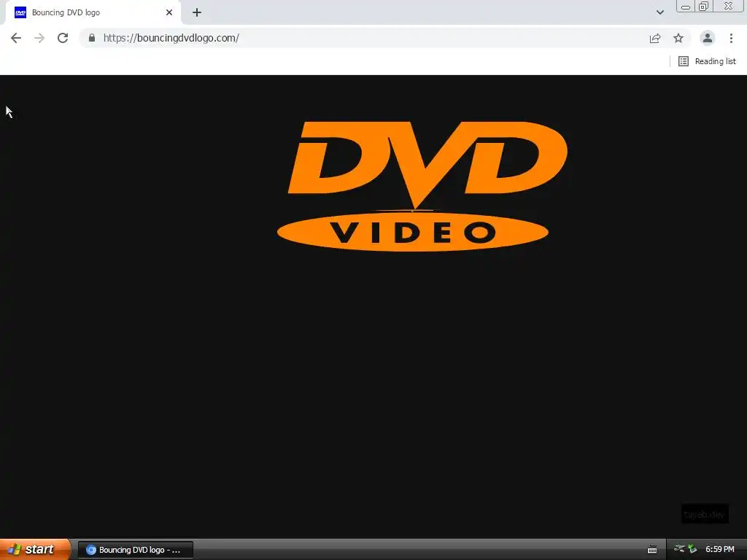Go back to the previous page

point(16,38)
